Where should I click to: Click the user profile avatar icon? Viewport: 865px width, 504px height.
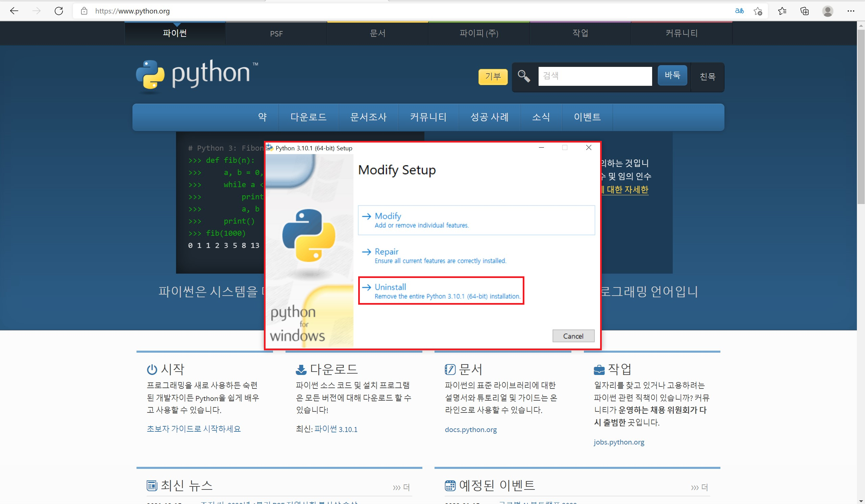[x=827, y=11]
